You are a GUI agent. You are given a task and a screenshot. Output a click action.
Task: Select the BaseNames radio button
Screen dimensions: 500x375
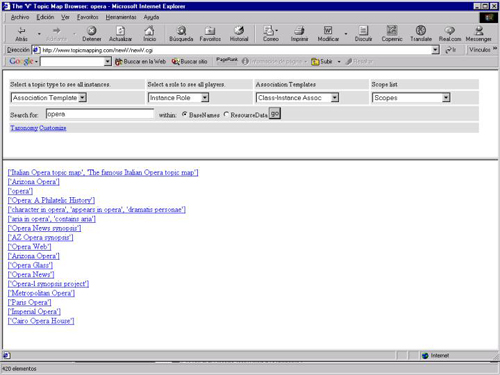coord(184,114)
